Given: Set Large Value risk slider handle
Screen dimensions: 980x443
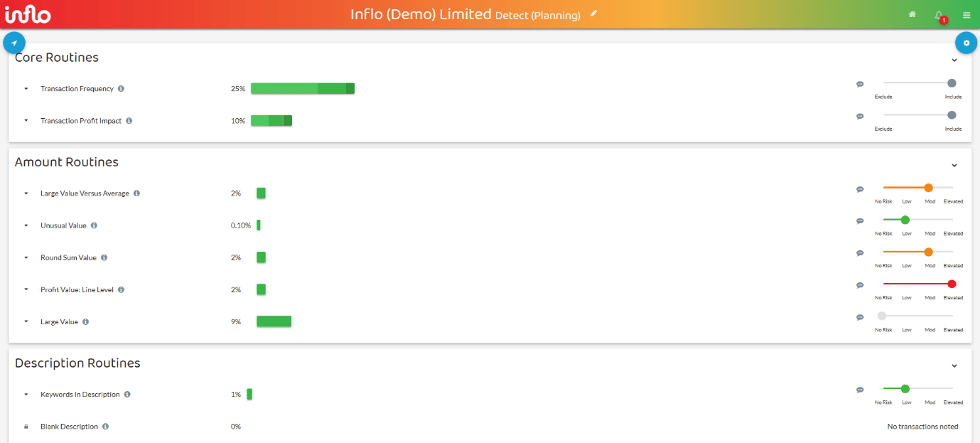Looking at the screenshot, I should 882,316.
